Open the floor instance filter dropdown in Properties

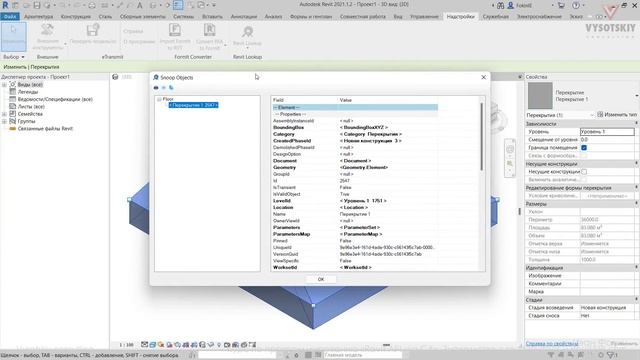coord(591,115)
